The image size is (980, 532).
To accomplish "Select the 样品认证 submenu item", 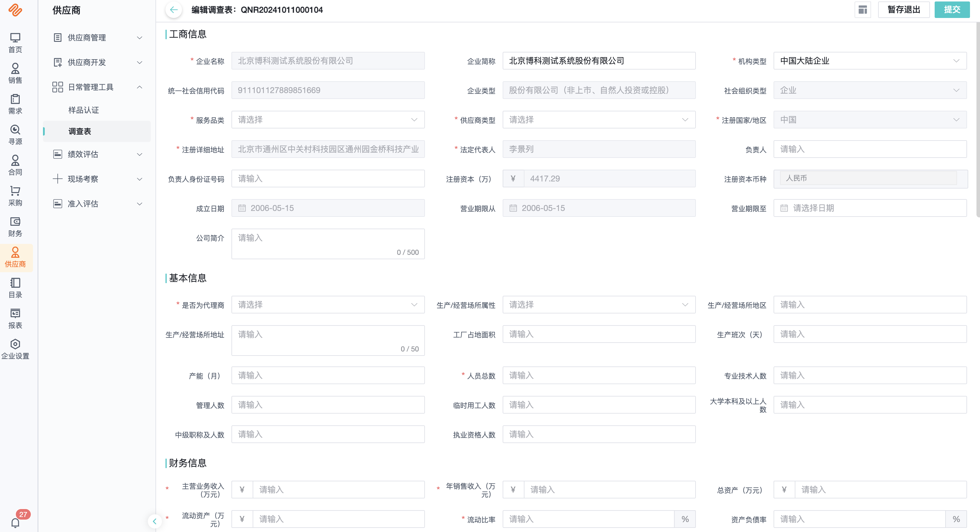I will [83, 110].
